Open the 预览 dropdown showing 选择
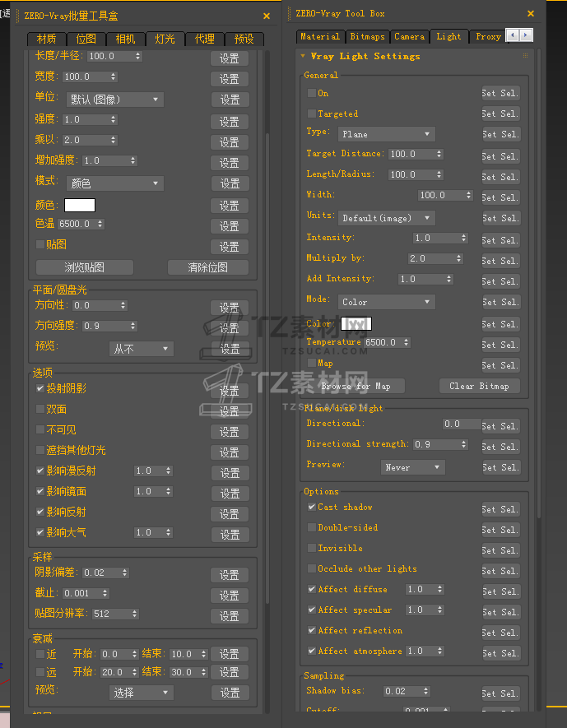The width and height of the screenshot is (567, 728). coord(142,693)
